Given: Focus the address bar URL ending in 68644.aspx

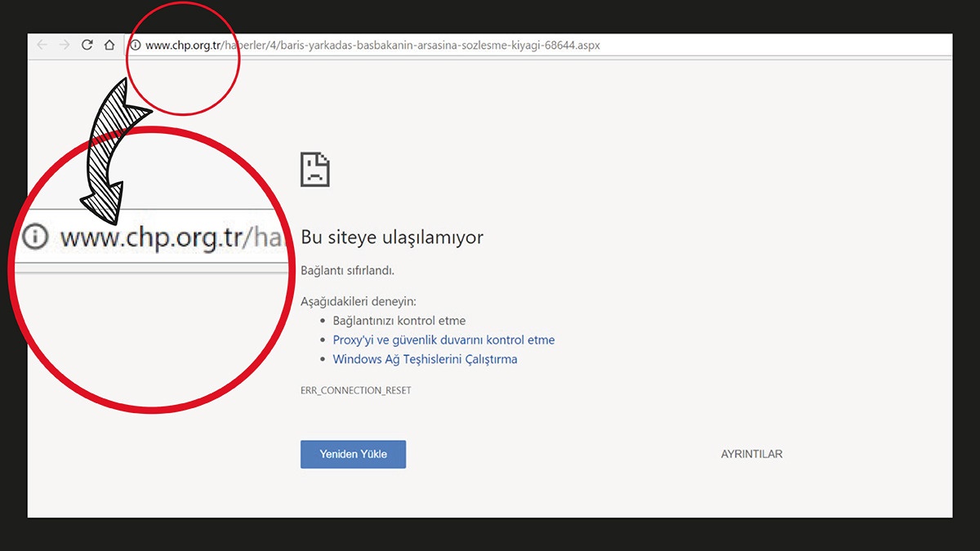Looking at the screenshot, I should [372, 46].
